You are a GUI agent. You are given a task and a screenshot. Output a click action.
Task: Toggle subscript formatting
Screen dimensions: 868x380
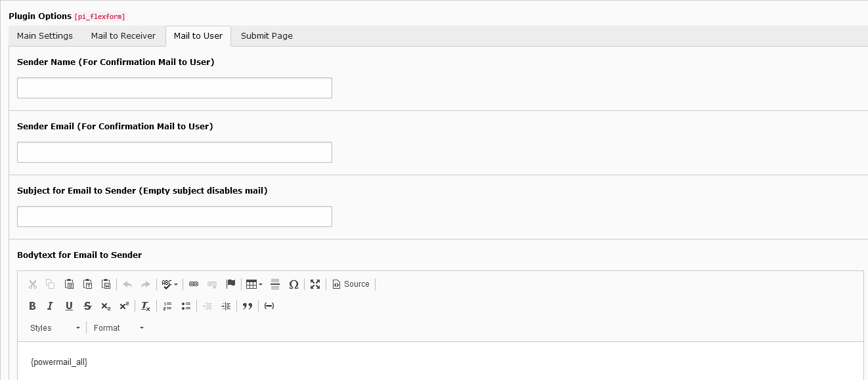coord(105,306)
